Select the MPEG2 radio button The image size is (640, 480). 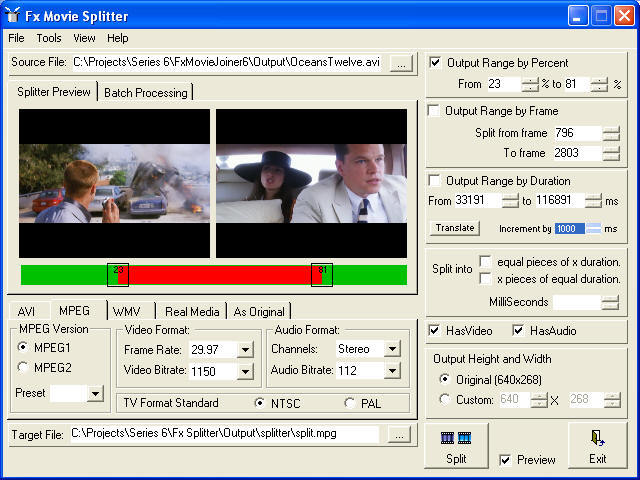click(23, 367)
